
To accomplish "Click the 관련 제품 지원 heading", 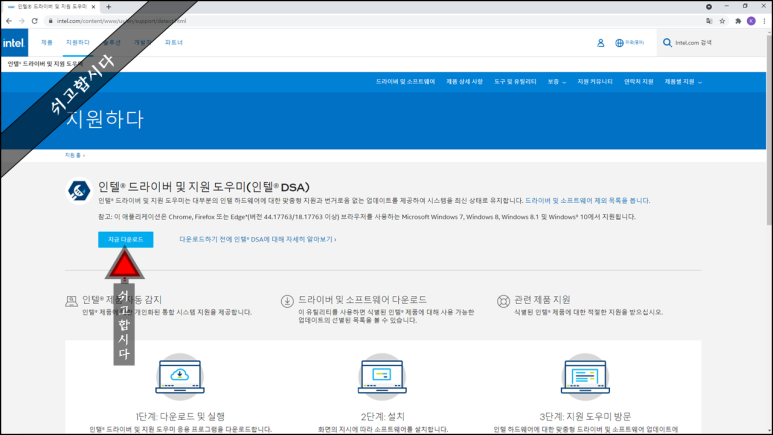I will point(542,300).
